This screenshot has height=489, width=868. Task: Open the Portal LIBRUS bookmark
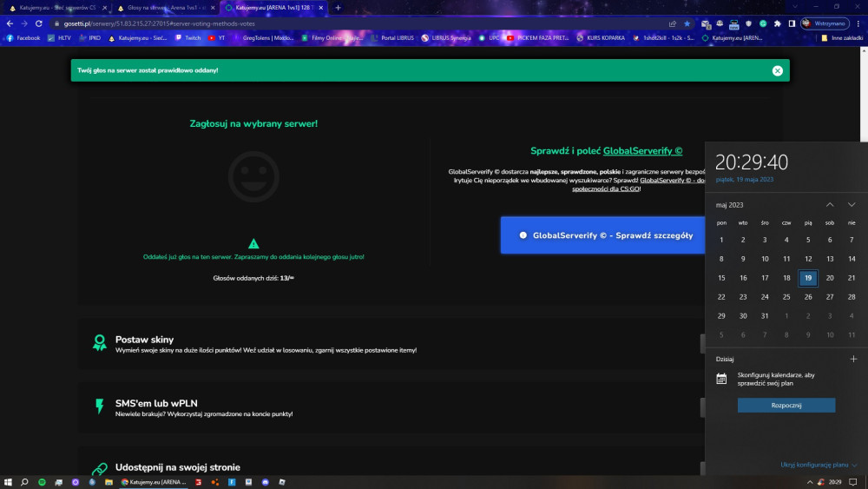pos(392,38)
